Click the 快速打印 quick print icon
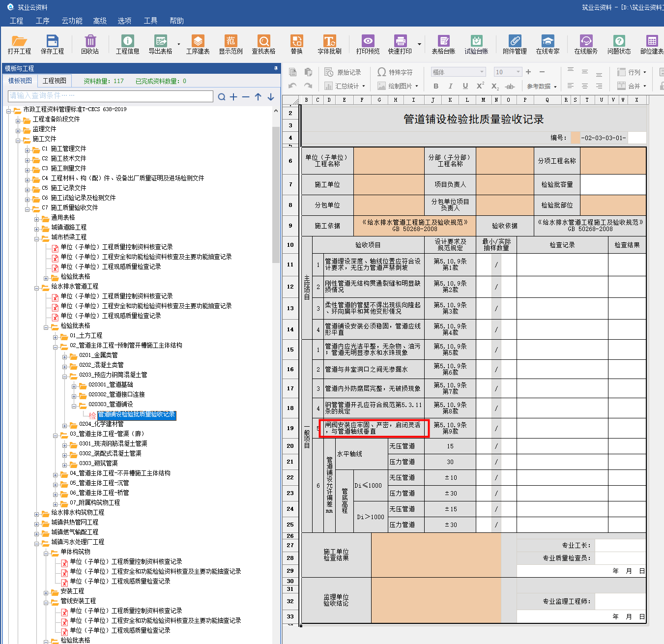This screenshot has height=644, width=664. pyautogui.click(x=400, y=44)
